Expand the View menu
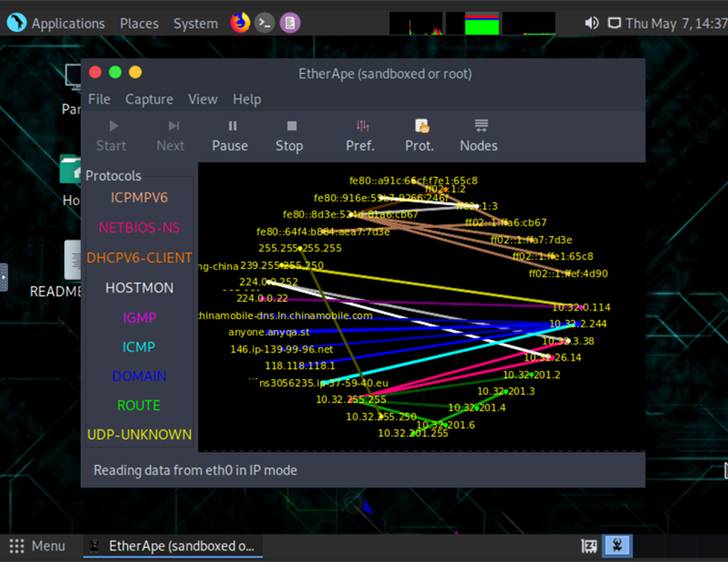 (203, 99)
